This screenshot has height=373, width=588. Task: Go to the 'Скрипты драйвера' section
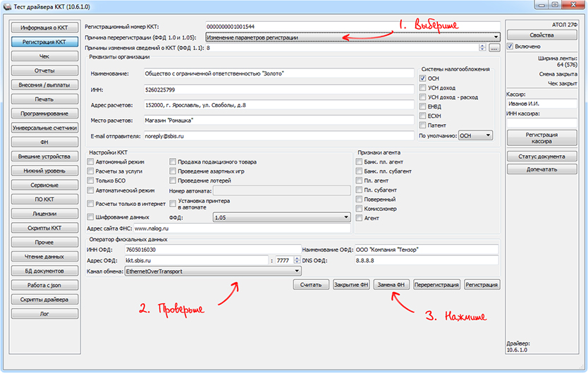(44, 299)
